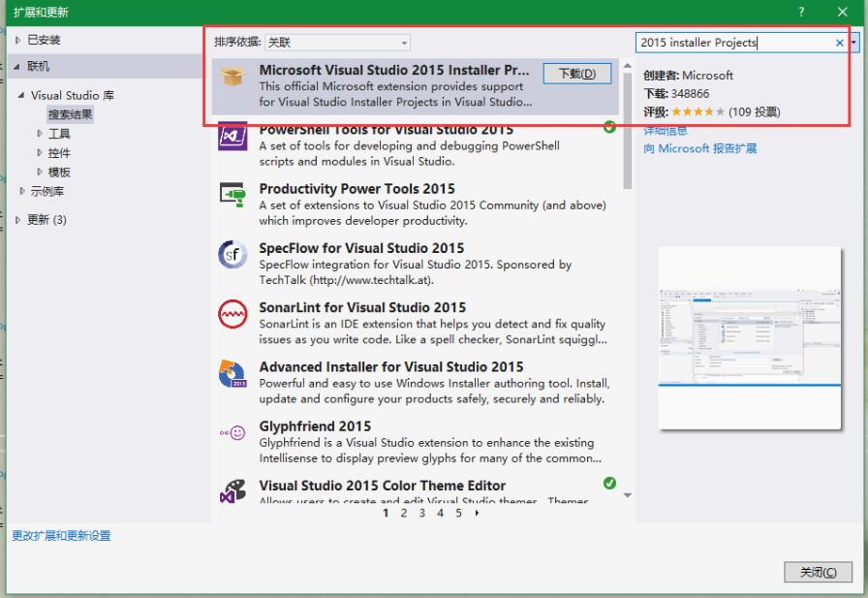Click the 下载(D) download button
This screenshot has width=868, height=598.
point(577,74)
